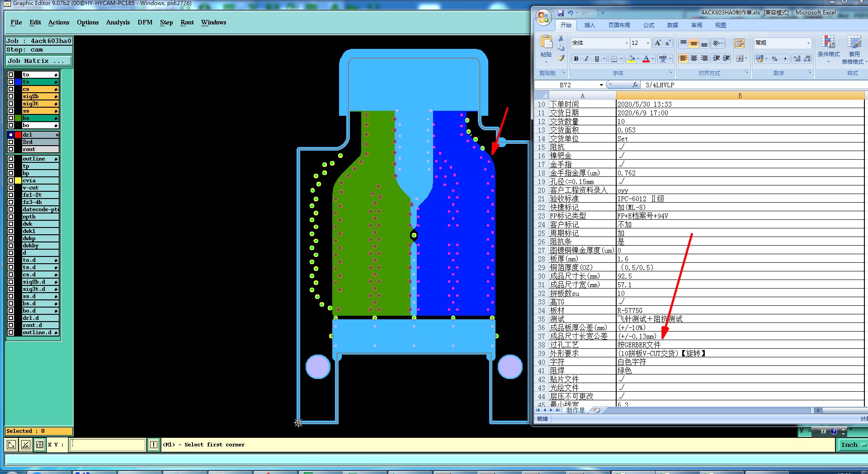
Task: Click the X Y coordinate input field
Action: (108, 445)
